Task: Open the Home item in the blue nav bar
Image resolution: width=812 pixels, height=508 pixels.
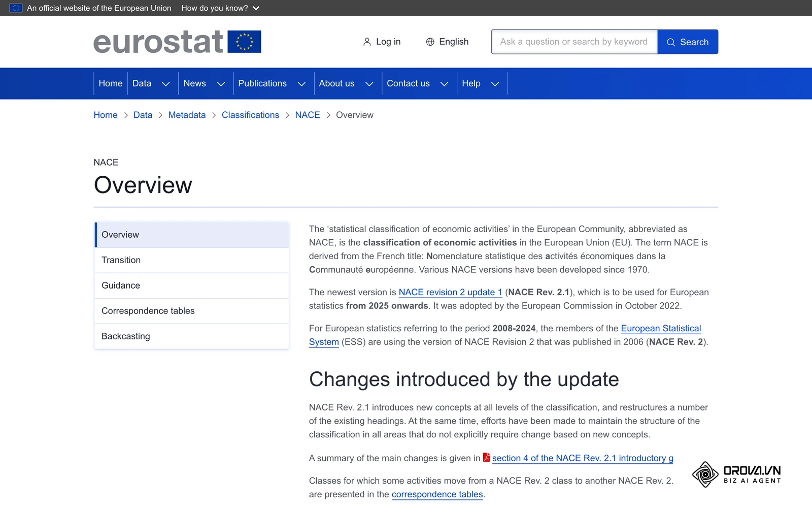Action: point(111,83)
